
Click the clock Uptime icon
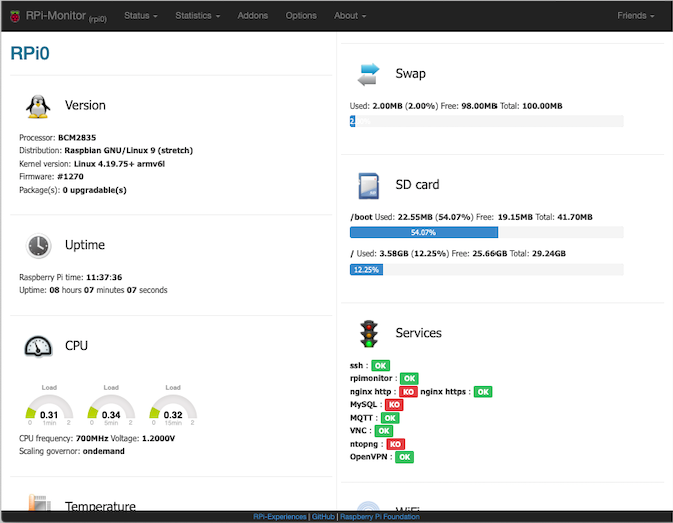pyautogui.click(x=38, y=246)
